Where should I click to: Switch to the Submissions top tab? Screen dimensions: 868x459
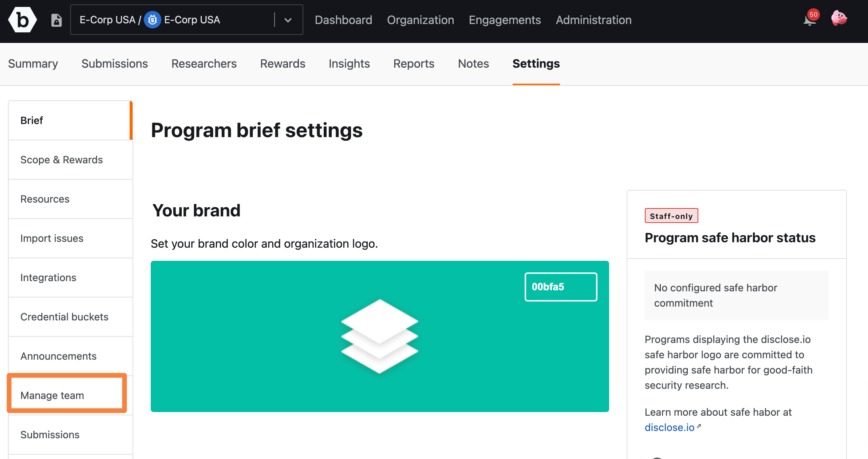click(115, 64)
